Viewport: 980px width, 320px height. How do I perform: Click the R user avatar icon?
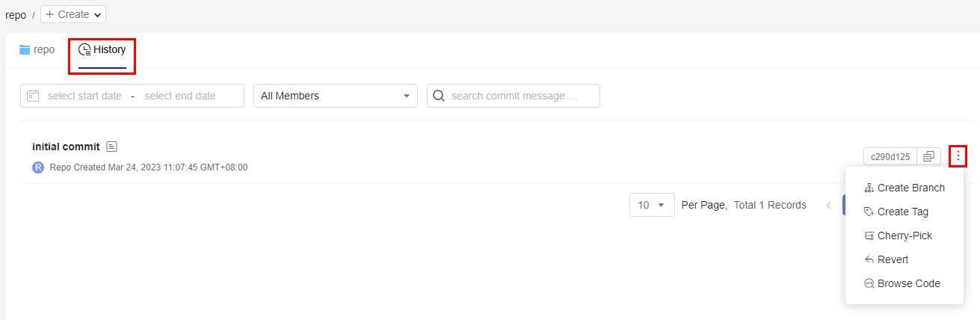click(38, 167)
